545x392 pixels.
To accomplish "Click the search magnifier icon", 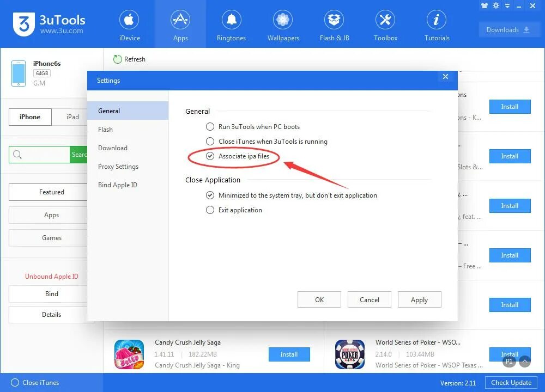I will point(17,155).
